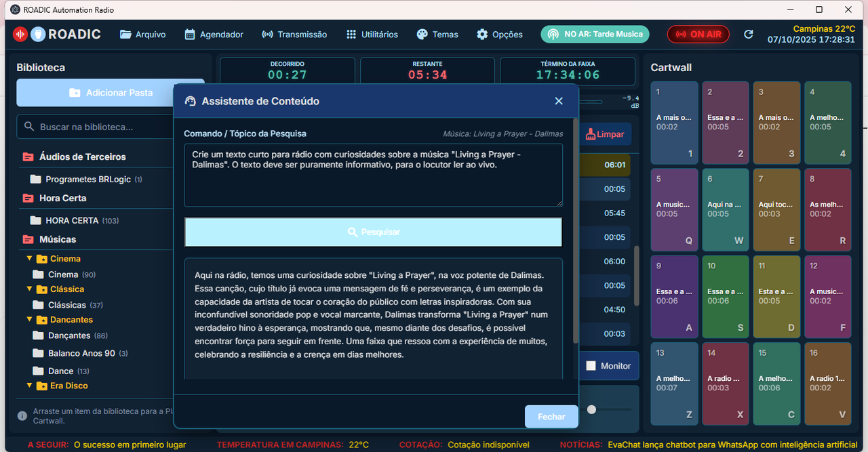This screenshot has width=868, height=452.
Task: Trigger cartwall pad 15 with key C
Action: [776, 384]
